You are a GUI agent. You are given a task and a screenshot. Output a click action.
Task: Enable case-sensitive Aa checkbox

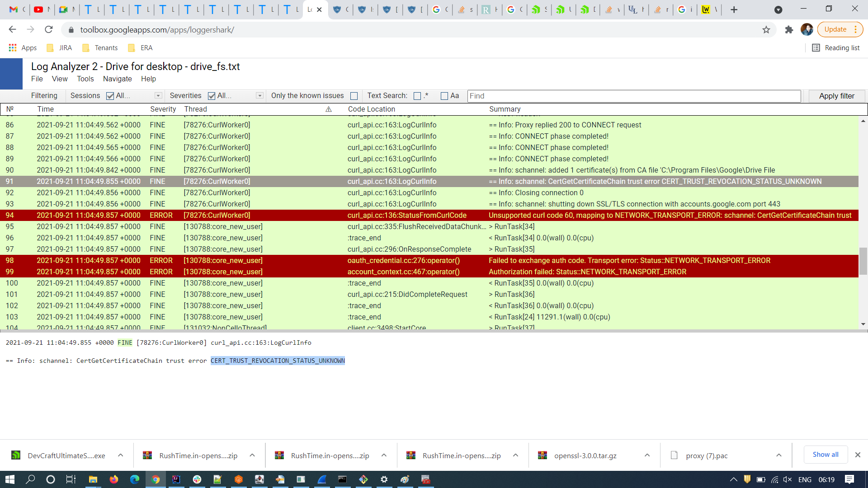pyautogui.click(x=444, y=96)
